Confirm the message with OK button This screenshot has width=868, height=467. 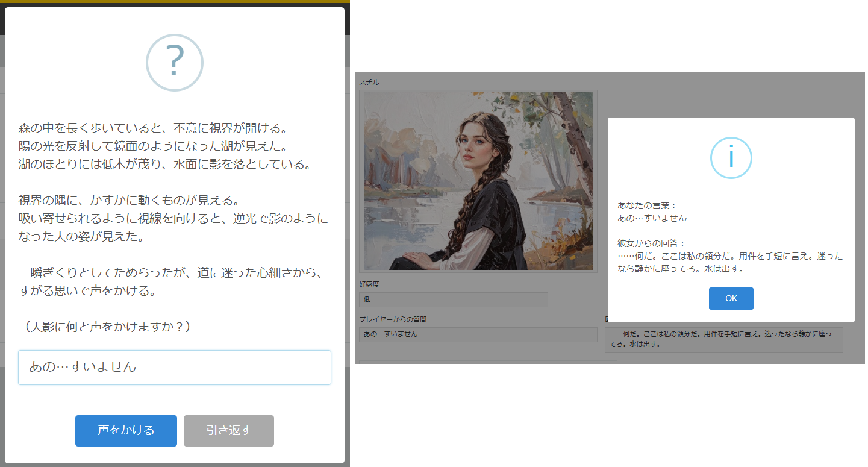click(731, 298)
